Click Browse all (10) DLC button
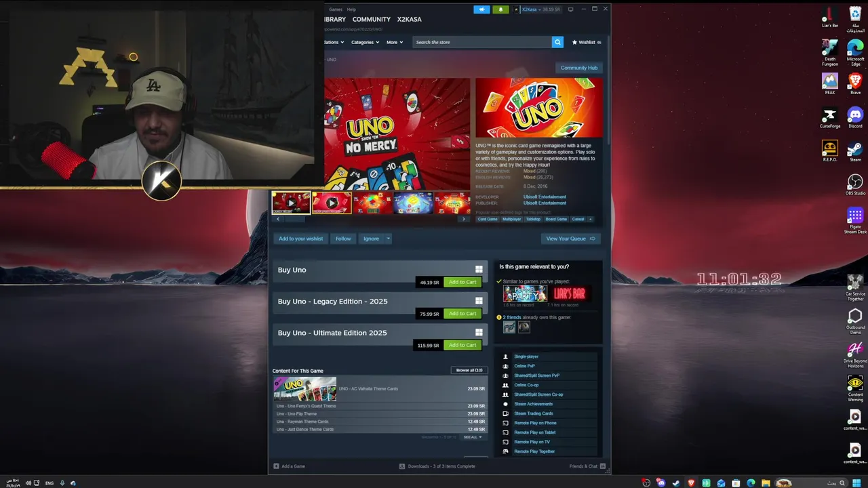This screenshot has width=868, height=488. tap(469, 370)
